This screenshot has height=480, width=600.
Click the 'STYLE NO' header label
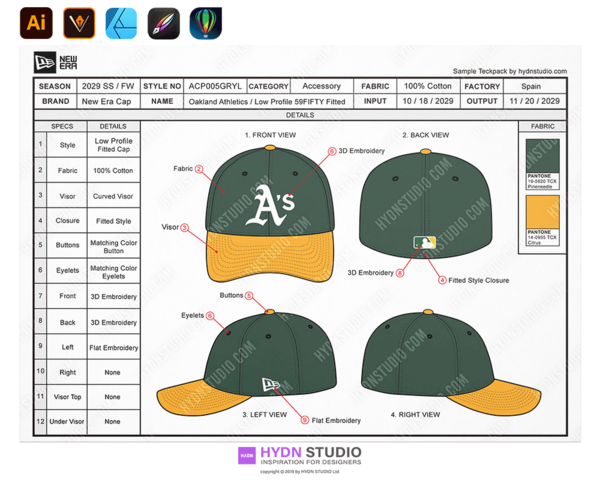[x=162, y=86]
